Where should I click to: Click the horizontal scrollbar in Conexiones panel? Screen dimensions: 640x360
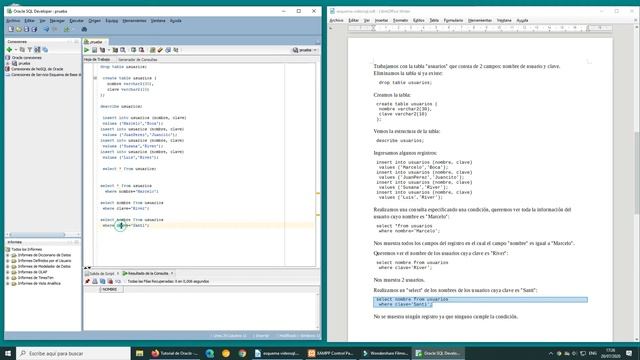37,234
